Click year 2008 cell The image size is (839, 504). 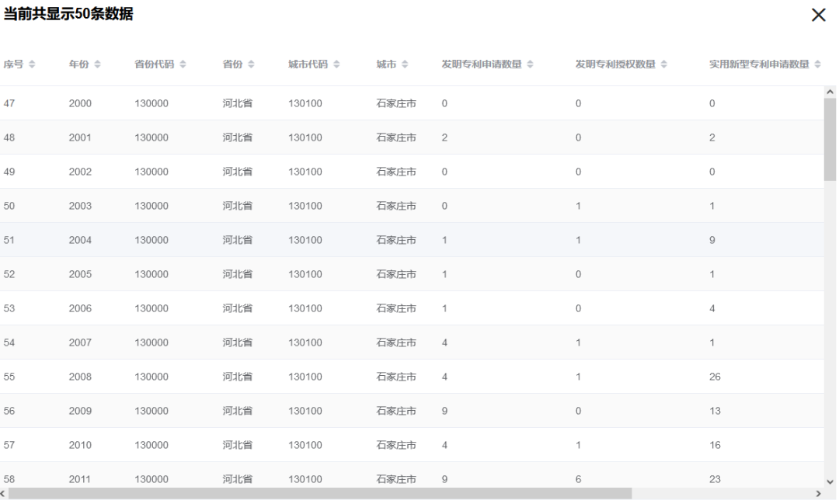coord(80,377)
